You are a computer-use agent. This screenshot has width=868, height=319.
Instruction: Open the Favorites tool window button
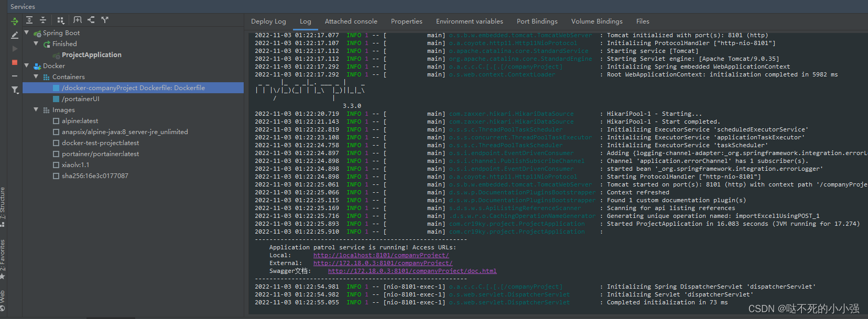(3, 259)
